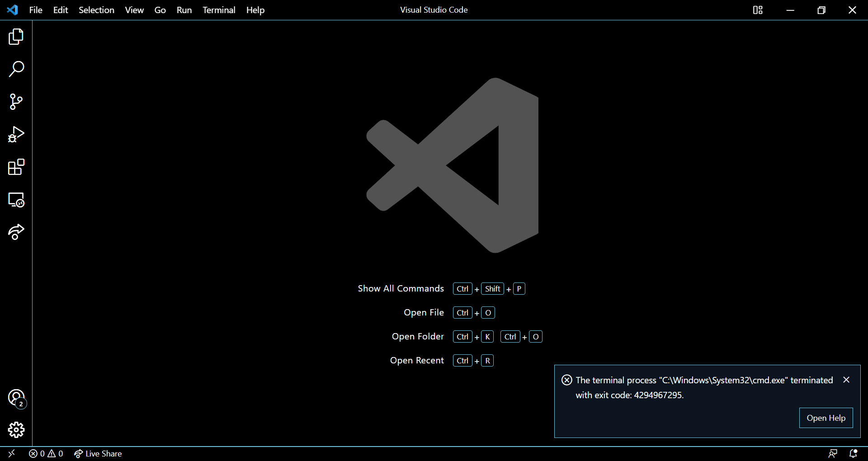Screen dimensions: 868x461
Task: Open the Explorer sidebar view
Action: tap(16, 37)
